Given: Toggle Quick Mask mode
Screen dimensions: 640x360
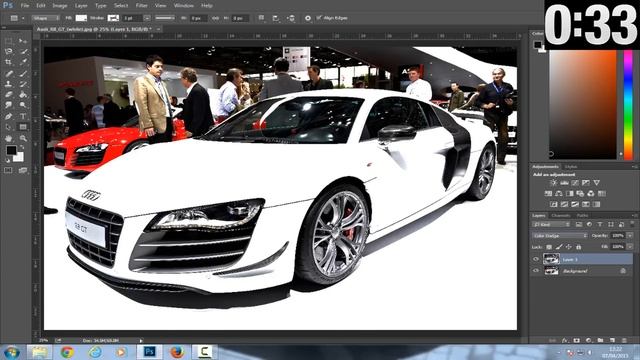Looking at the screenshot, I should pyautogui.click(x=9, y=170).
